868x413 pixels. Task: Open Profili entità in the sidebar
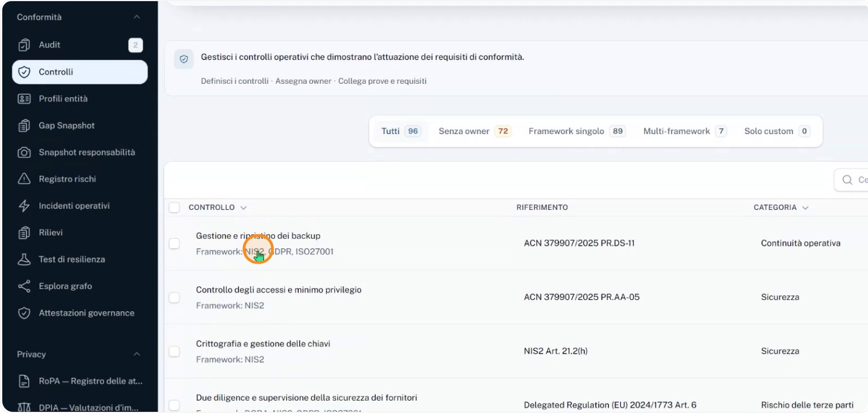80,98
